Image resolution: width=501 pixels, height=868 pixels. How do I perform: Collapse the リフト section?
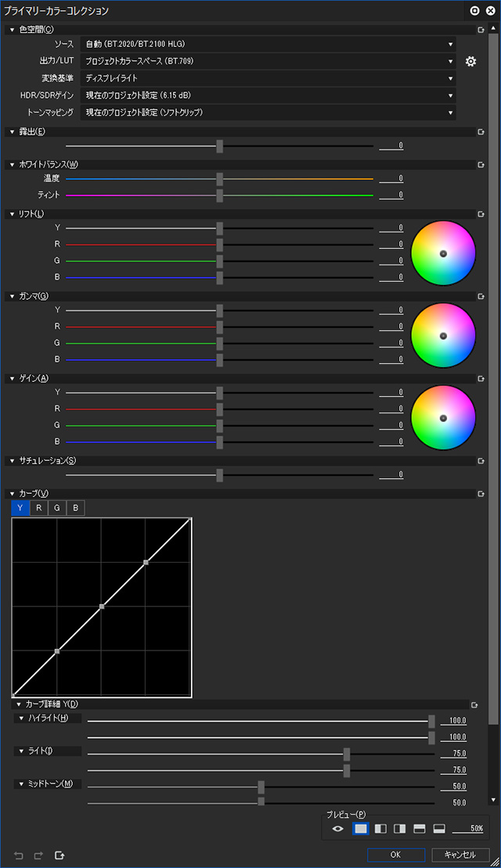[13, 214]
